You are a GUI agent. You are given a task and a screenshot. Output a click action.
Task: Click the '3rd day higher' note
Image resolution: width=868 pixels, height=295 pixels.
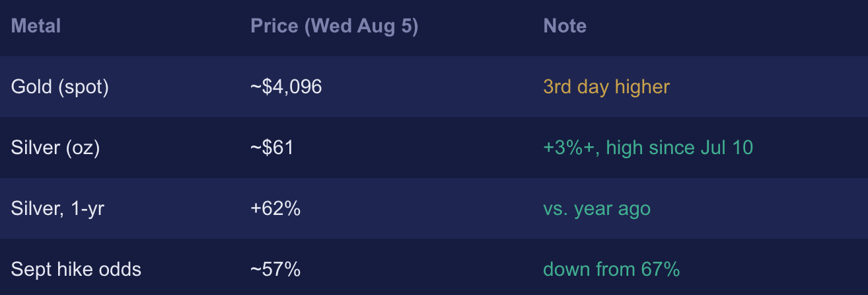pyautogui.click(x=606, y=87)
